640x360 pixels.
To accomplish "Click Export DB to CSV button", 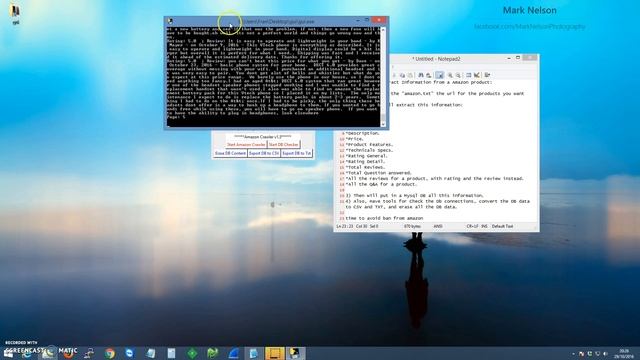I will (264, 153).
